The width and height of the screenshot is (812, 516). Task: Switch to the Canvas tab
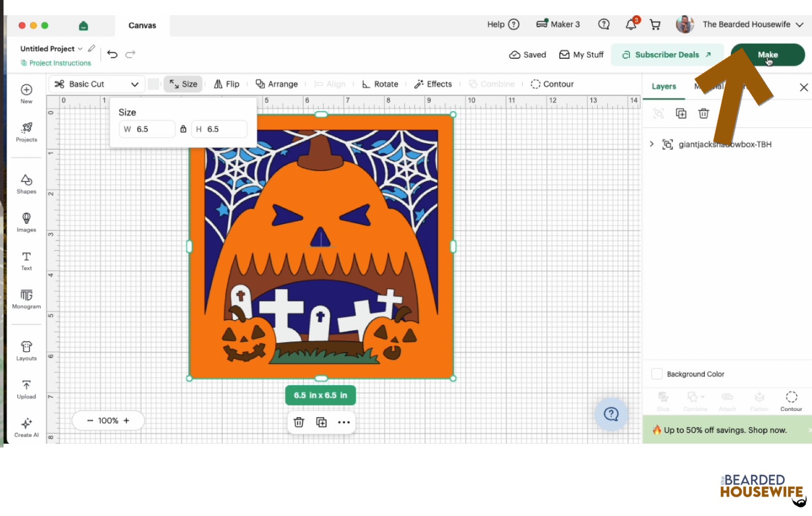click(142, 25)
